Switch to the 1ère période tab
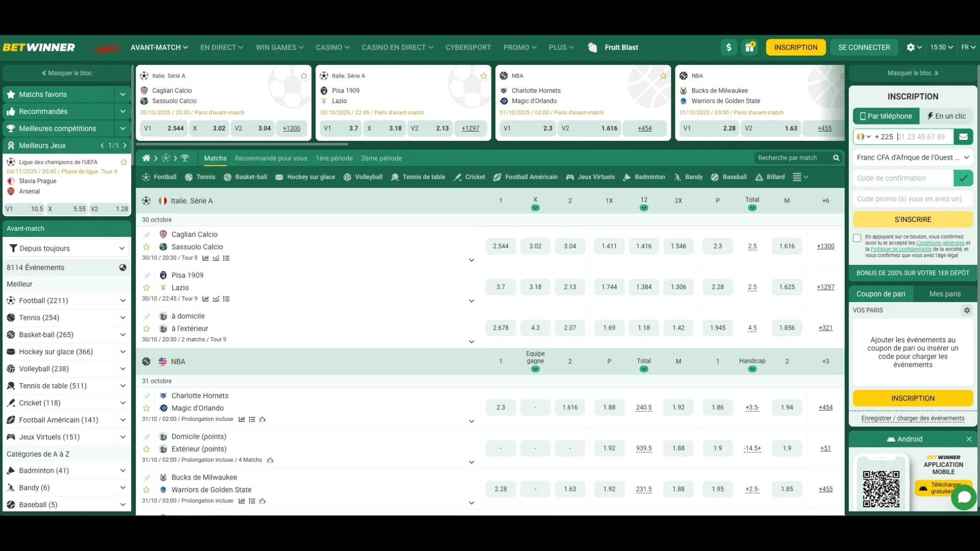The width and height of the screenshot is (980, 551). click(x=334, y=158)
